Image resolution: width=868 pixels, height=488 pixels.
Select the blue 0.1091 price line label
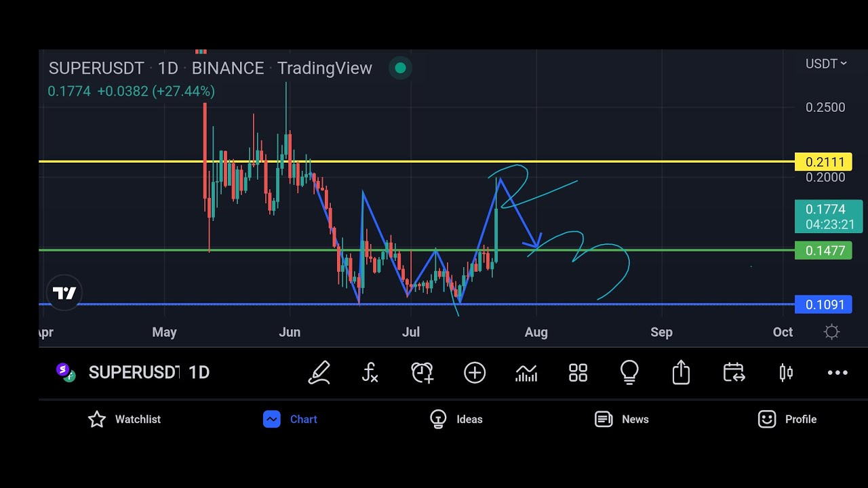[x=823, y=305]
